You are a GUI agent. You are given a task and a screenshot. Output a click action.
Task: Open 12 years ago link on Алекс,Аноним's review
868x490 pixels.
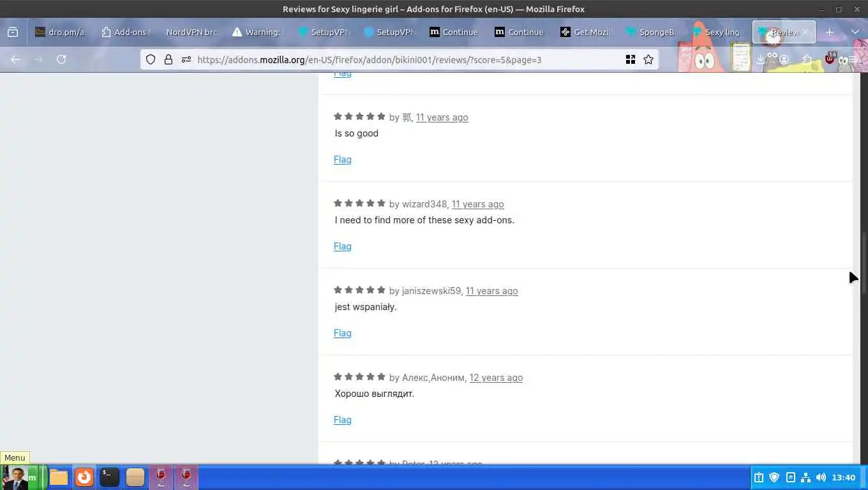[496, 378]
